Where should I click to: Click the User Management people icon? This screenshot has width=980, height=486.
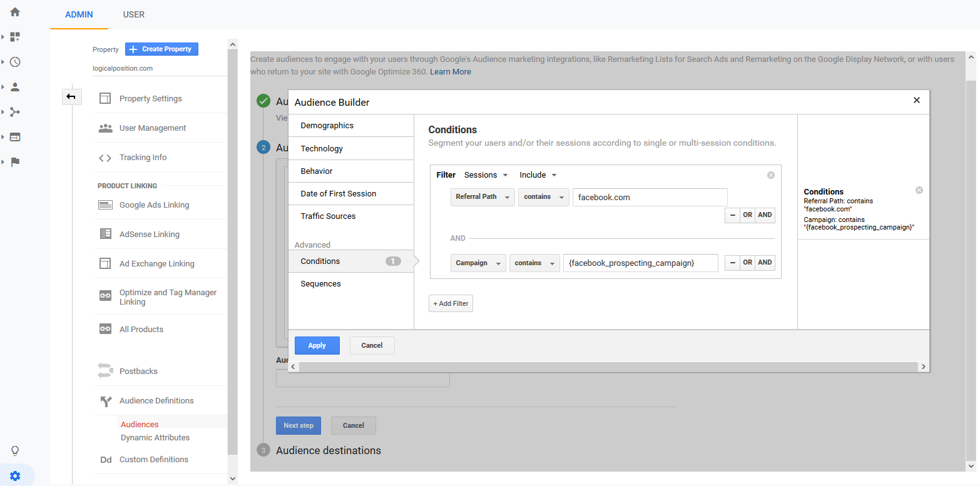pyautogui.click(x=105, y=128)
